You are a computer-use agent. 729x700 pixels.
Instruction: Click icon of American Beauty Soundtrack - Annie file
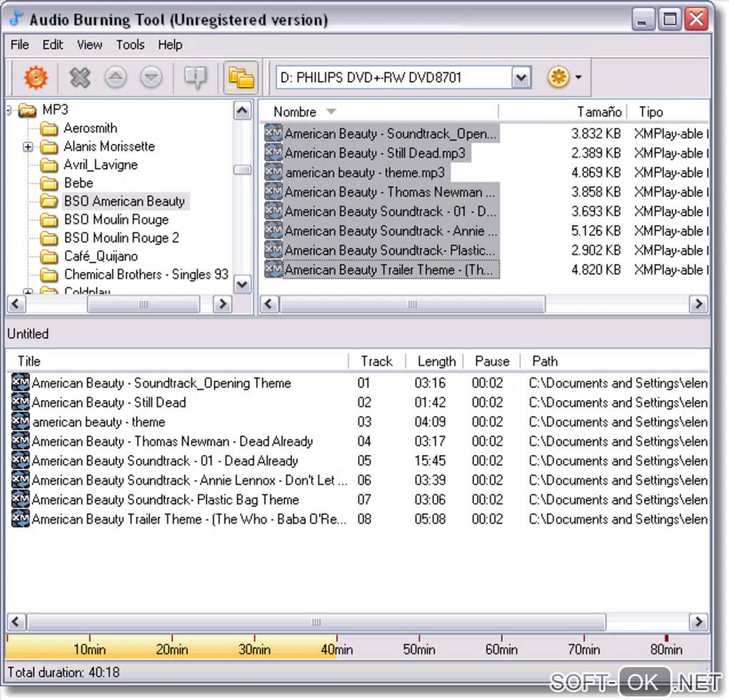273,231
